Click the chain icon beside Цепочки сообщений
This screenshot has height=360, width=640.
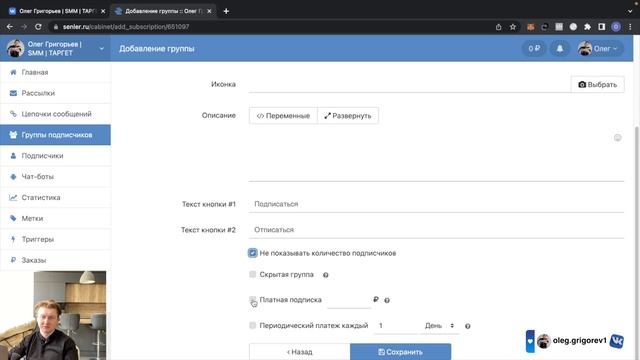coord(13,114)
